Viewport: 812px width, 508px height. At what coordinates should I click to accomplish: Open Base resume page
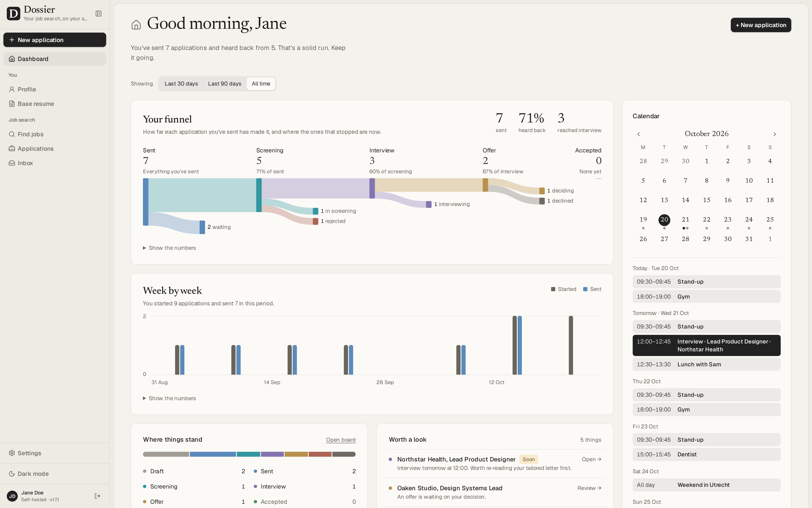[55, 104]
